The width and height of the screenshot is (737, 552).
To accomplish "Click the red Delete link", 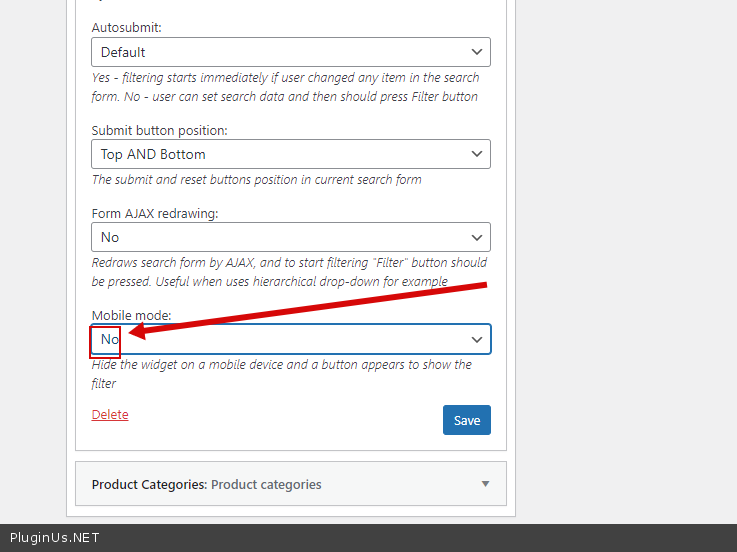I will 110,414.
